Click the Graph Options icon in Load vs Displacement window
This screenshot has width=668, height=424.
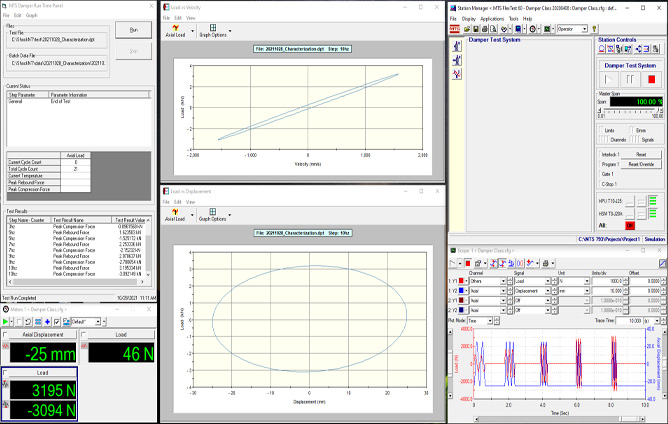[211, 213]
